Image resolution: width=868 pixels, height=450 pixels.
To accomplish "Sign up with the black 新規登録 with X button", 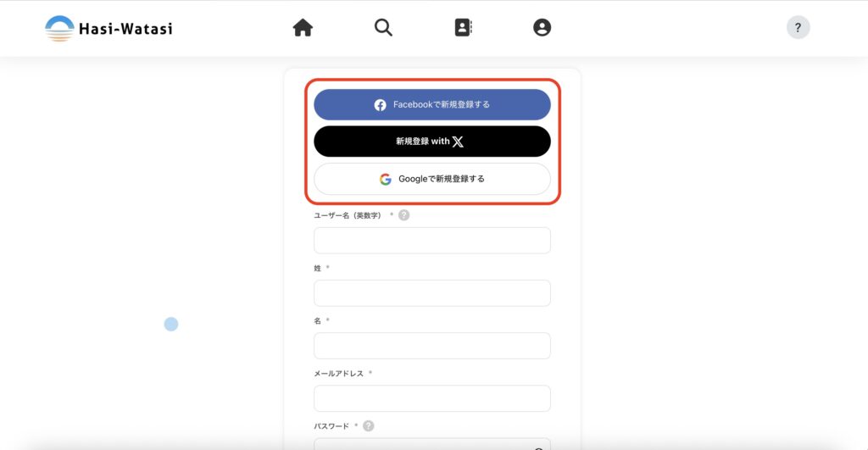I will (432, 142).
